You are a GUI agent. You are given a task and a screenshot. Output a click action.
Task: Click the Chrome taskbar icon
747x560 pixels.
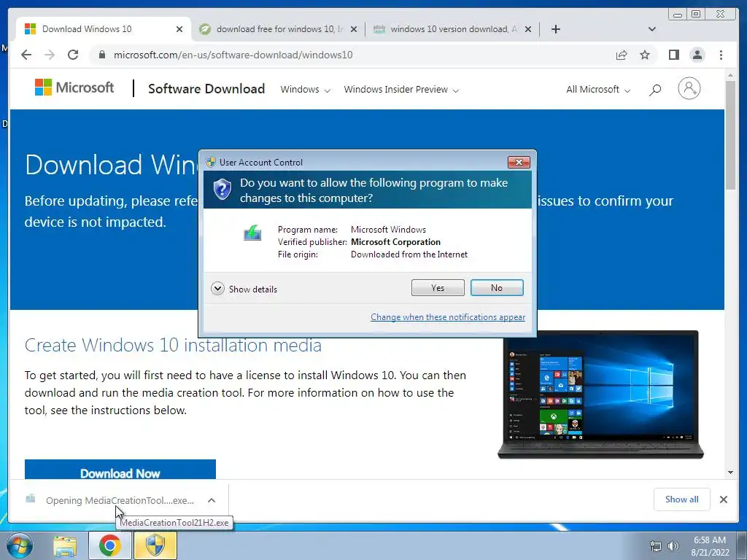pos(109,545)
